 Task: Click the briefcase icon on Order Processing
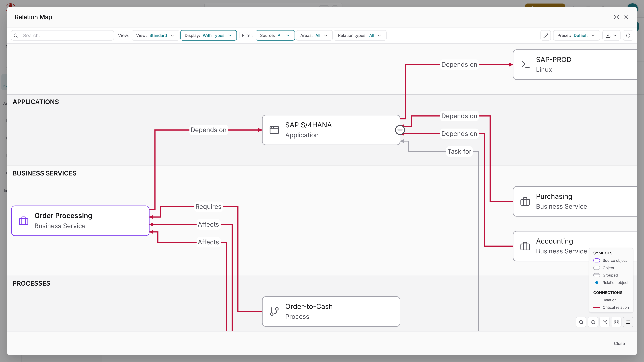[x=23, y=221]
